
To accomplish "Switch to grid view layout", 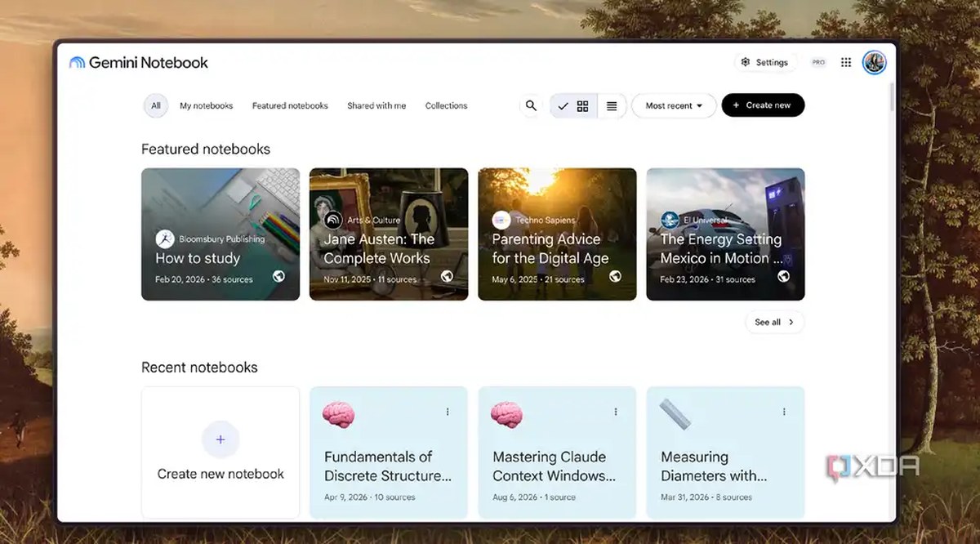I will 573,105.
